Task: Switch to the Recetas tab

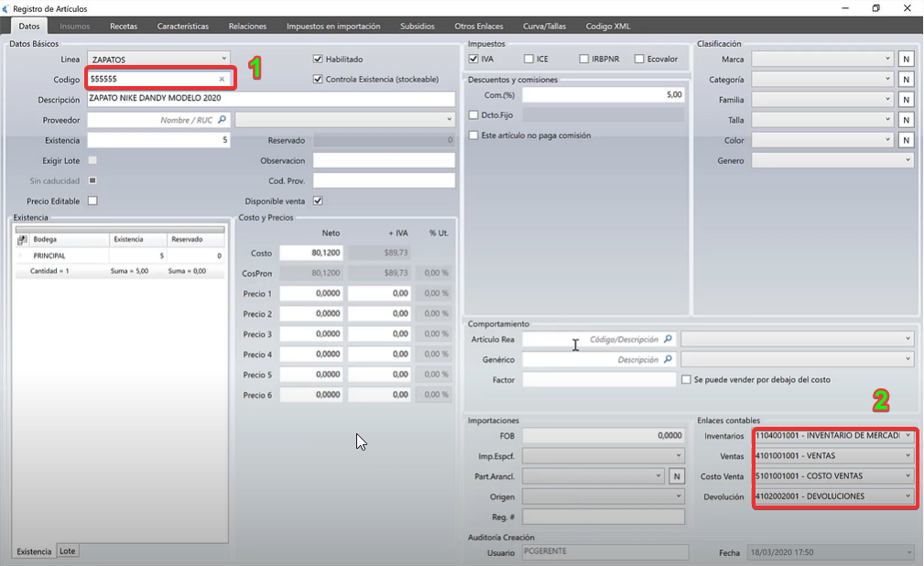Action: pos(124,26)
